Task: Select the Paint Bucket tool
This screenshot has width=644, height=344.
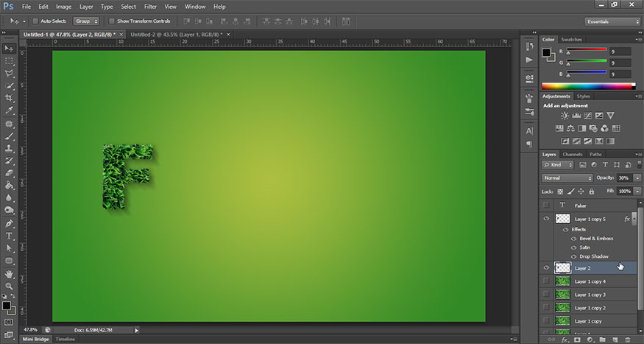Action: tap(9, 186)
